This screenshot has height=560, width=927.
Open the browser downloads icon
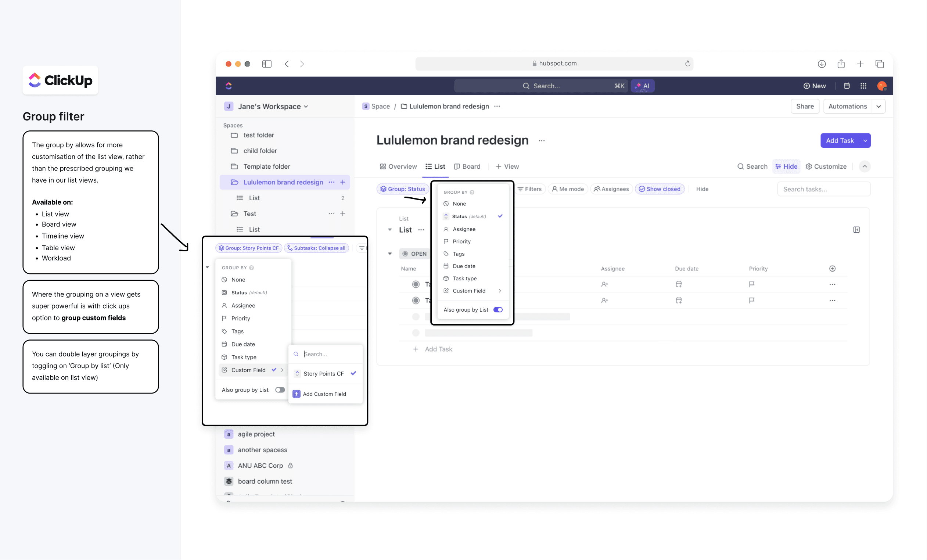(x=822, y=64)
